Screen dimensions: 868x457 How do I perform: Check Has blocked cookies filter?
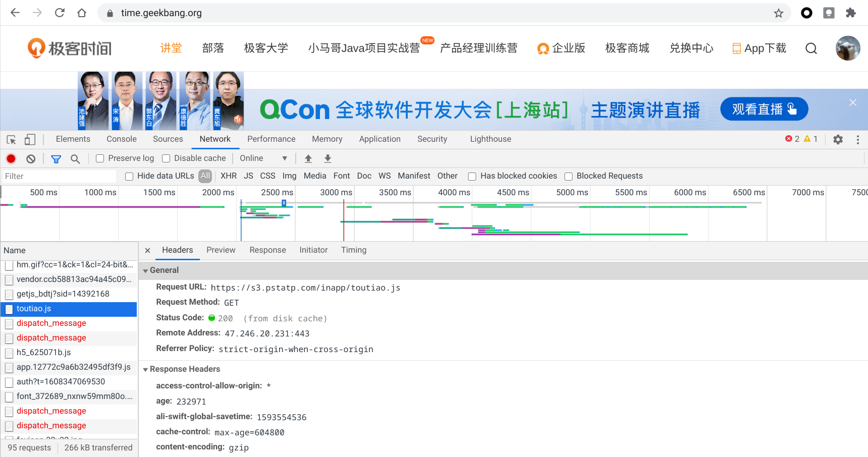[472, 176]
